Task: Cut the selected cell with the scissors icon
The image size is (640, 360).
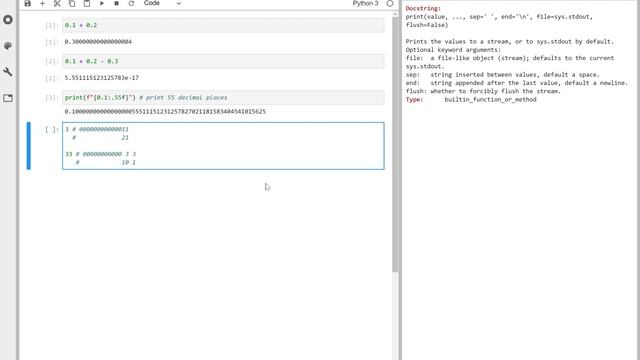Action: (57, 3)
